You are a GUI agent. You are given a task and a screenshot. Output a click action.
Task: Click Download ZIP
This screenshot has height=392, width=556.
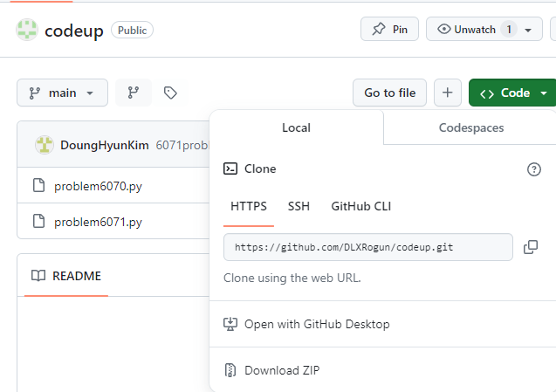point(282,370)
